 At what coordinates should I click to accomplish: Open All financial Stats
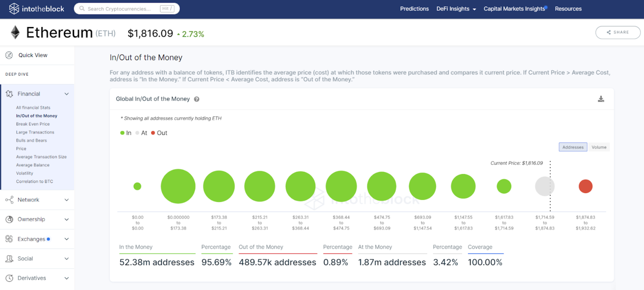pyautogui.click(x=33, y=108)
